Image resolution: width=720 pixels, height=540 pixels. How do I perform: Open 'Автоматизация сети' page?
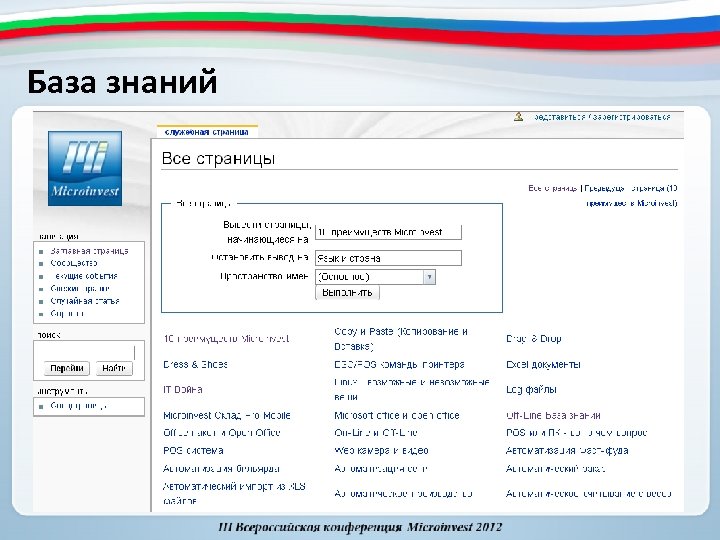381,469
